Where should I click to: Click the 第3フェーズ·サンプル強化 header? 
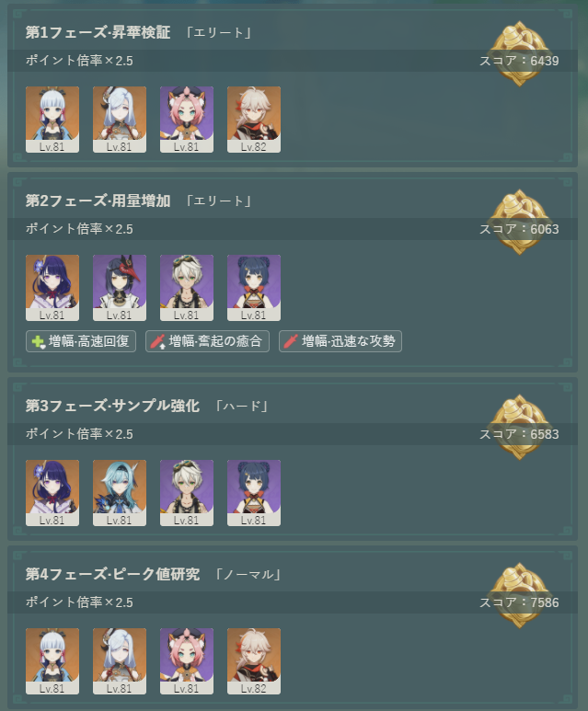pos(112,406)
